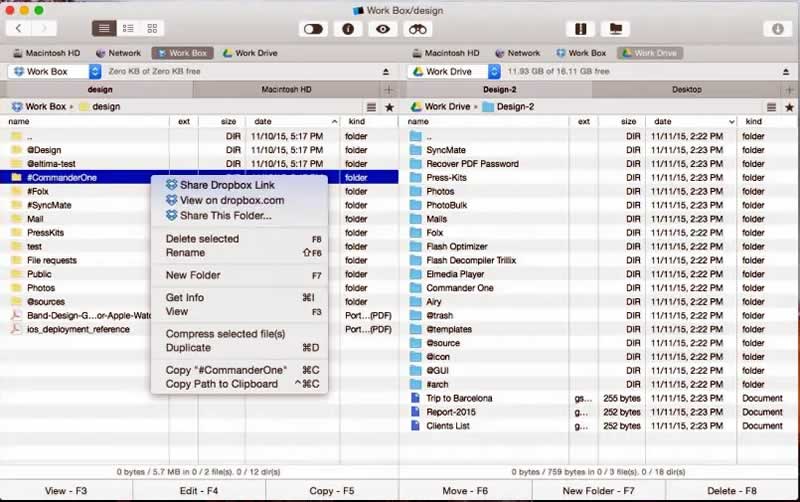This screenshot has height=502, width=800.
Task: Switch to the Desktop tab in right panel
Action: click(686, 90)
